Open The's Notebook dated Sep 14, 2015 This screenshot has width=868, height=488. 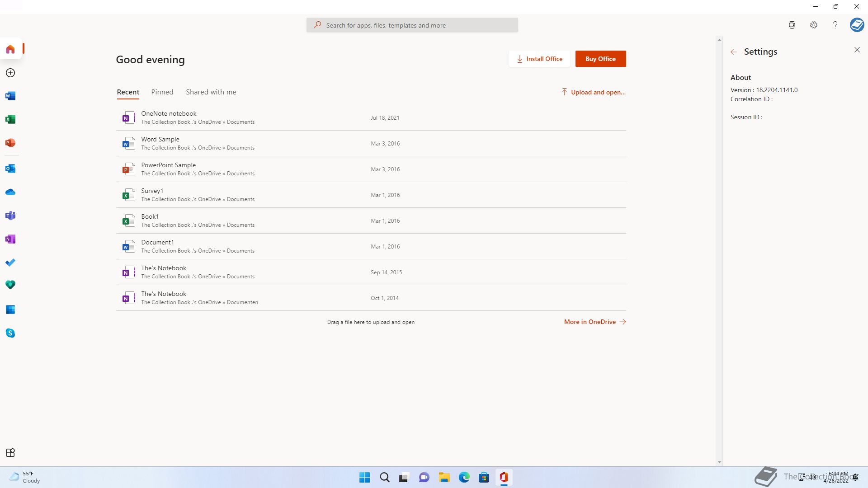(371, 272)
